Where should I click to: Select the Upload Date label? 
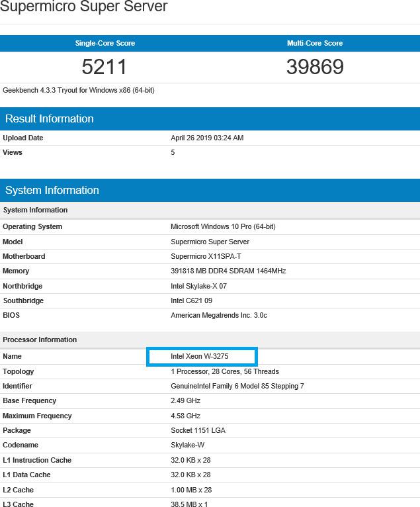[23, 138]
